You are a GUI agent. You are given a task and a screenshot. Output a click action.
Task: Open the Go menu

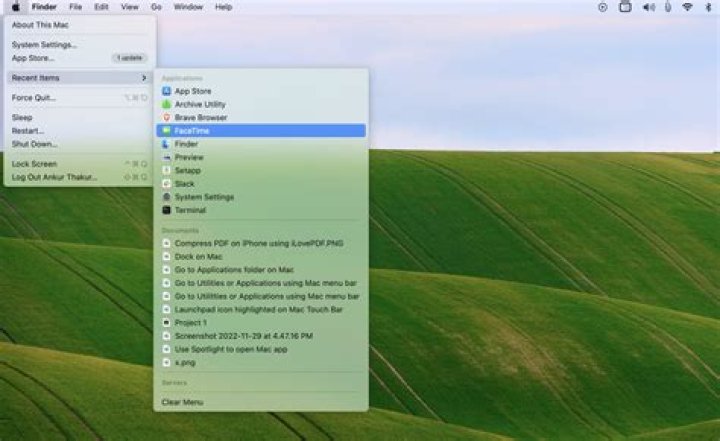156,7
